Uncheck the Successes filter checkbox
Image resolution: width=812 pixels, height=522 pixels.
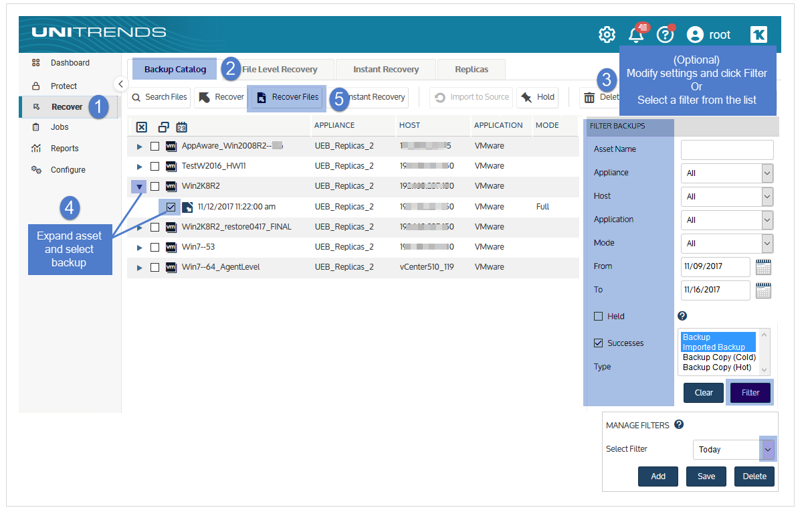tap(599, 343)
